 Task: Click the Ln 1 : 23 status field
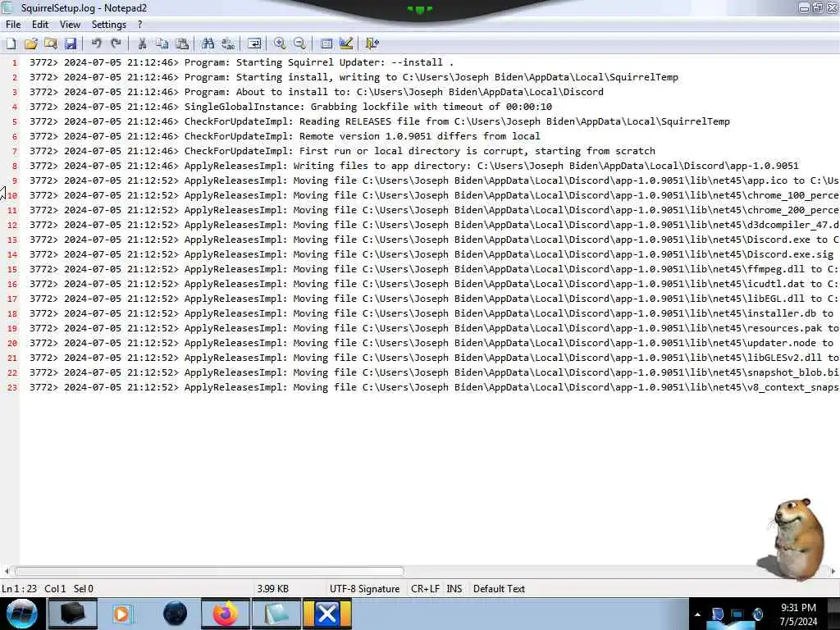(x=20, y=589)
